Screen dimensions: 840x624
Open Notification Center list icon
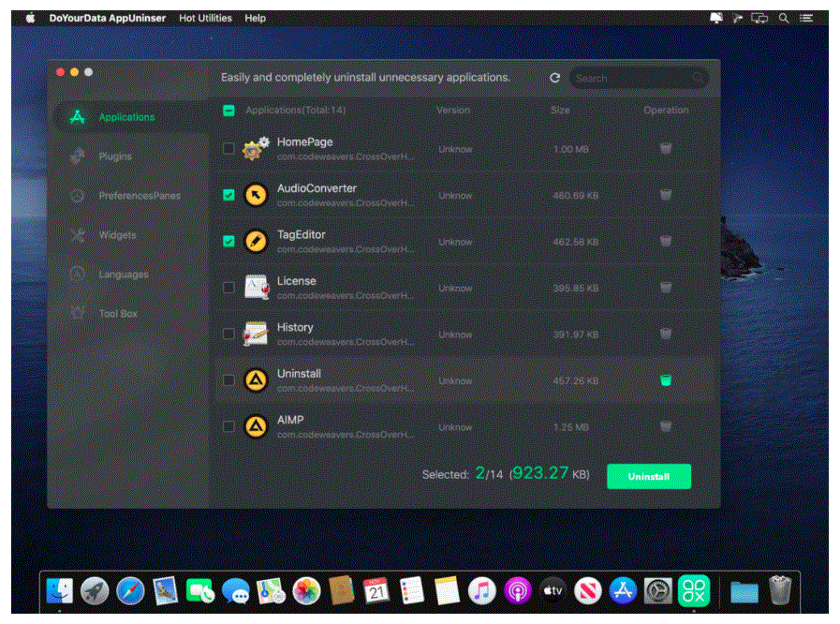(806, 18)
